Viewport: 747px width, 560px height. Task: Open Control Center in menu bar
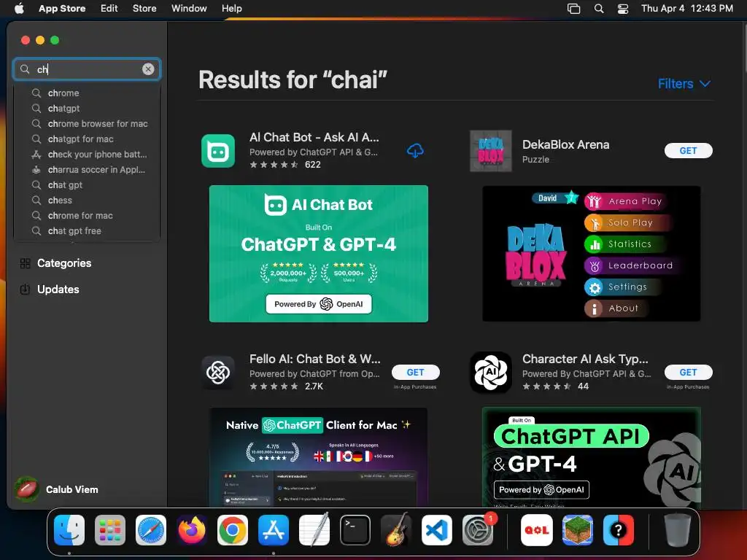tap(623, 8)
